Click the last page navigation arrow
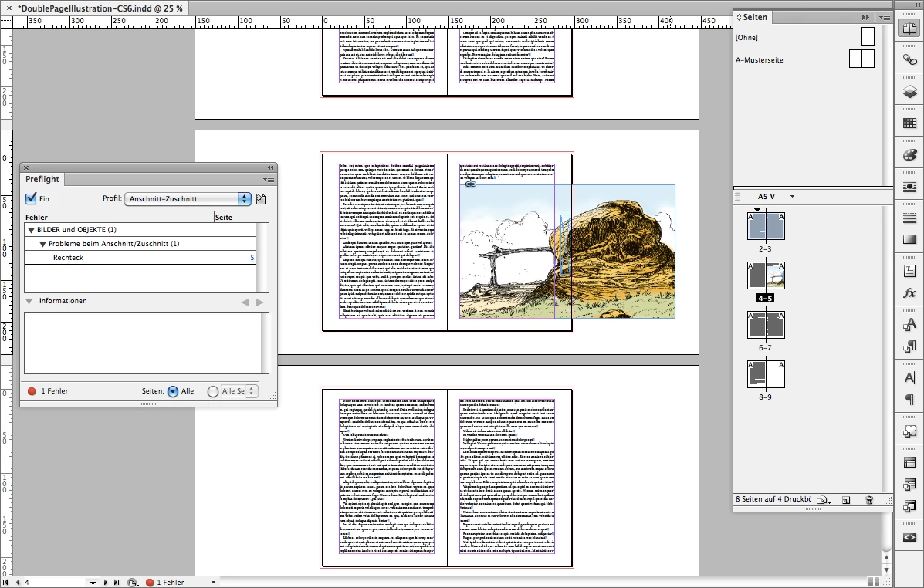924x588 pixels. tap(117, 582)
